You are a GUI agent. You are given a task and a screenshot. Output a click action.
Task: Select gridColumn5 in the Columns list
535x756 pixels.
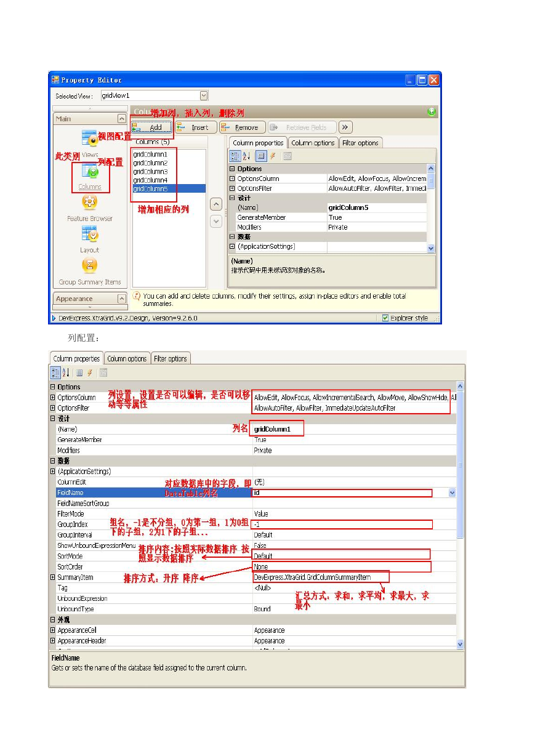coord(169,188)
